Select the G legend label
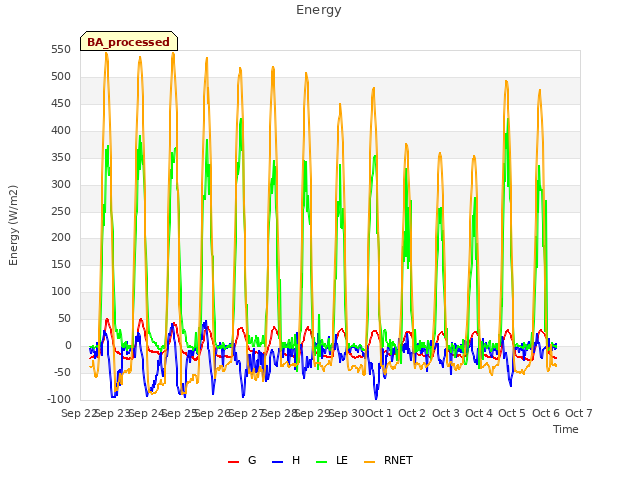Screen dimensions: 640x480 point(252,460)
